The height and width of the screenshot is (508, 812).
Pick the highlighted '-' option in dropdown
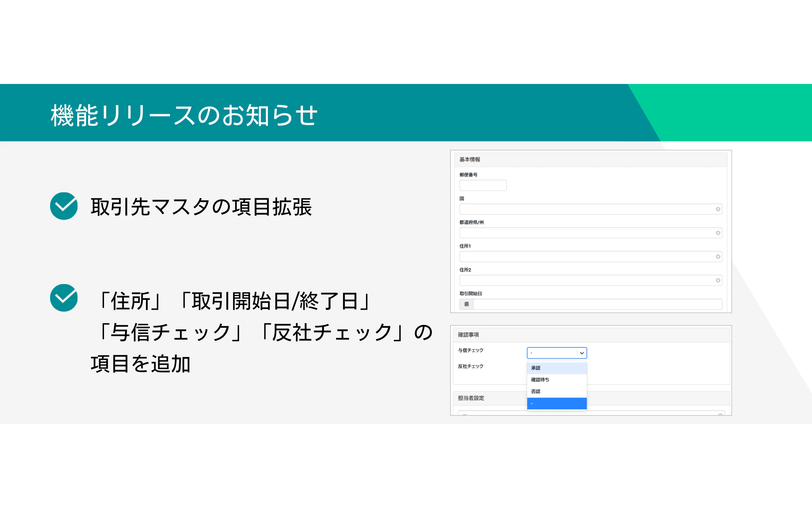tap(556, 403)
